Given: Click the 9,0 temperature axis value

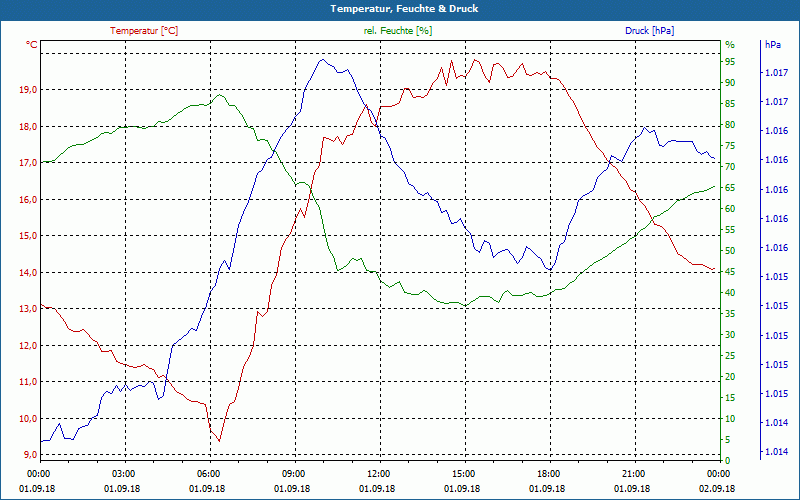Looking at the screenshot, I should [31, 455].
